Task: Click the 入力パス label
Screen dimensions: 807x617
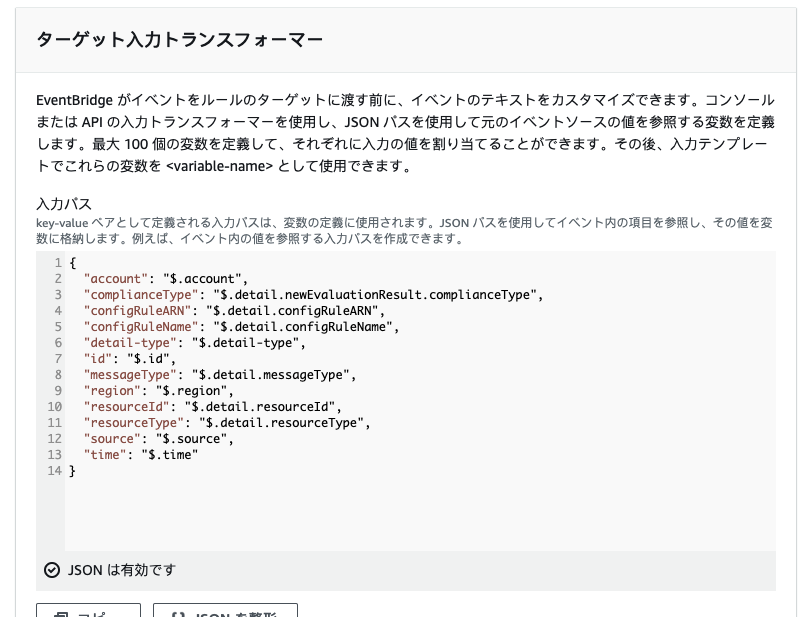Action: point(64,204)
